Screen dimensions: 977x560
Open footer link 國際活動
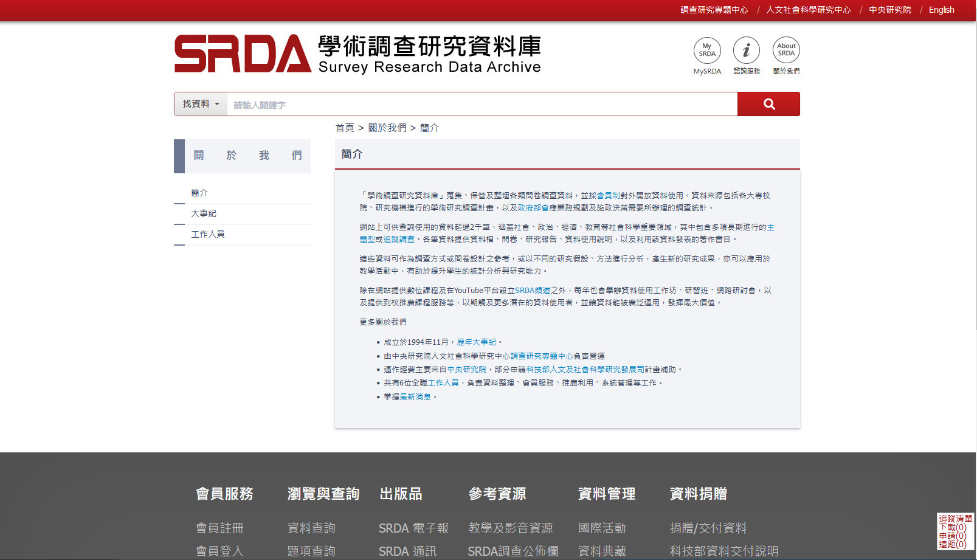pyautogui.click(x=602, y=528)
